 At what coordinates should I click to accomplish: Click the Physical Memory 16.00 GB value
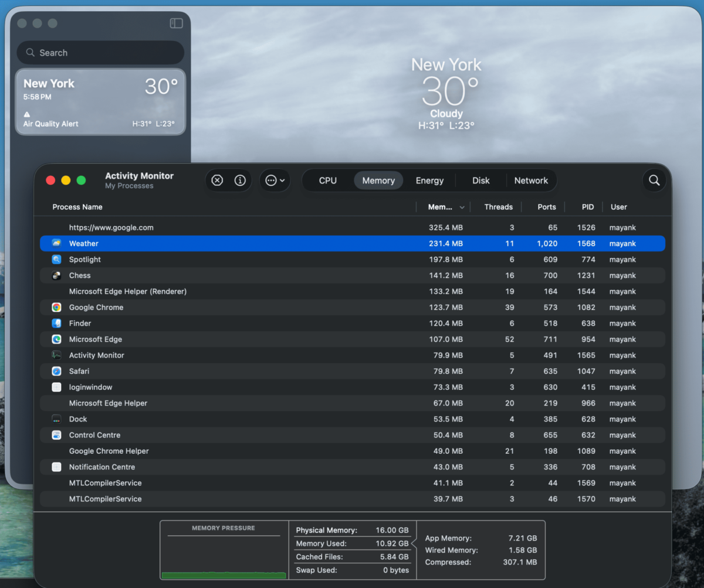(392, 530)
